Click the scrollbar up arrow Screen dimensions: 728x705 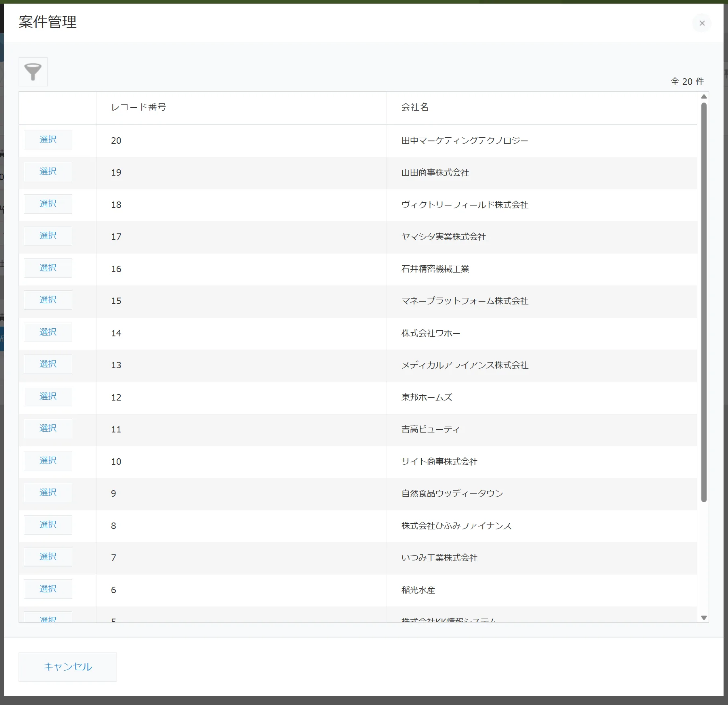704,97
